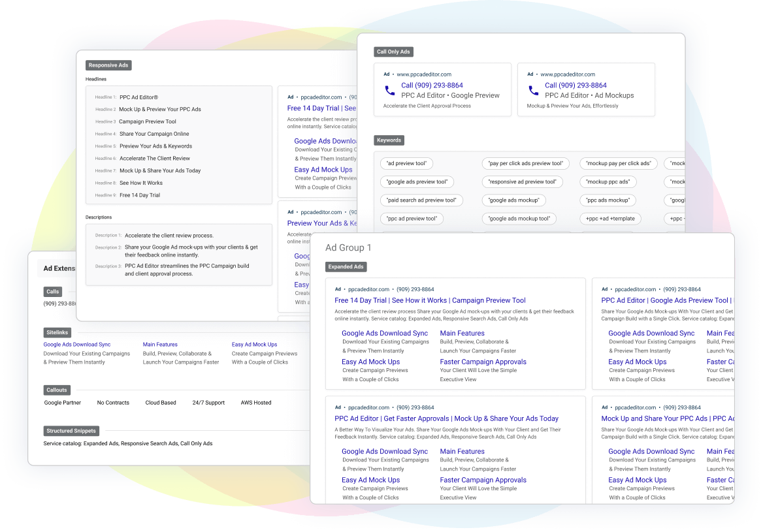This screenshot has width=763, height=532.
Task: Select the Call Only Ads section label
Action: pos(394,52)
